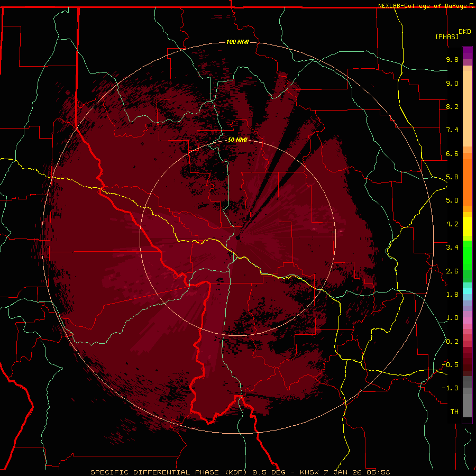Screen dimensions: 476x476
Task: Click the 5.0 scale value
Action: [x=452, y=200]
